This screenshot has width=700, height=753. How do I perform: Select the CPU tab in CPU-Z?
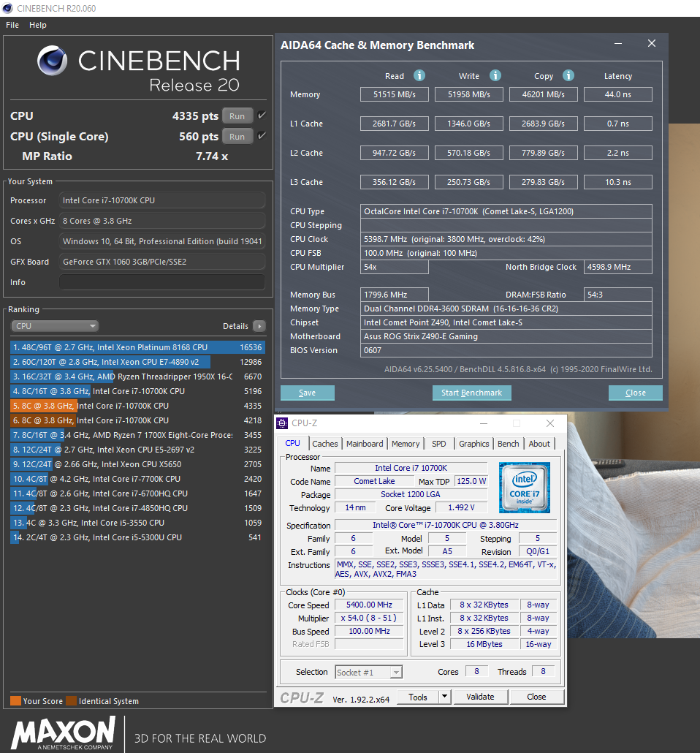click(x=292, y=443)
